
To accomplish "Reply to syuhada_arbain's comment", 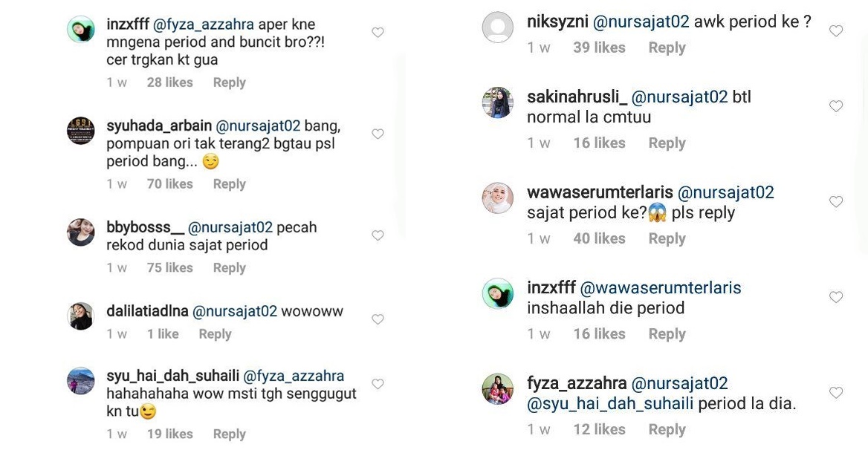I will pos(229,184).
